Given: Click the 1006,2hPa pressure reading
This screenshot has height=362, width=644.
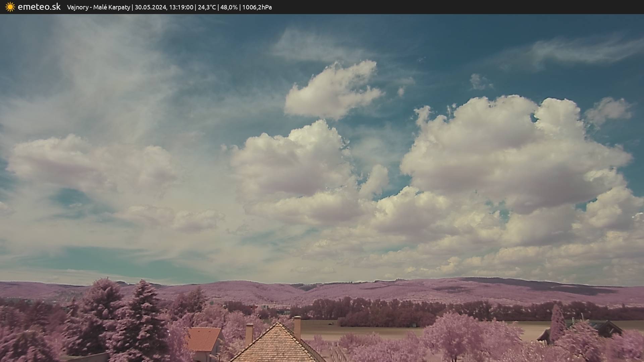Looking at the screenshot, I should (x=257, y=7).
